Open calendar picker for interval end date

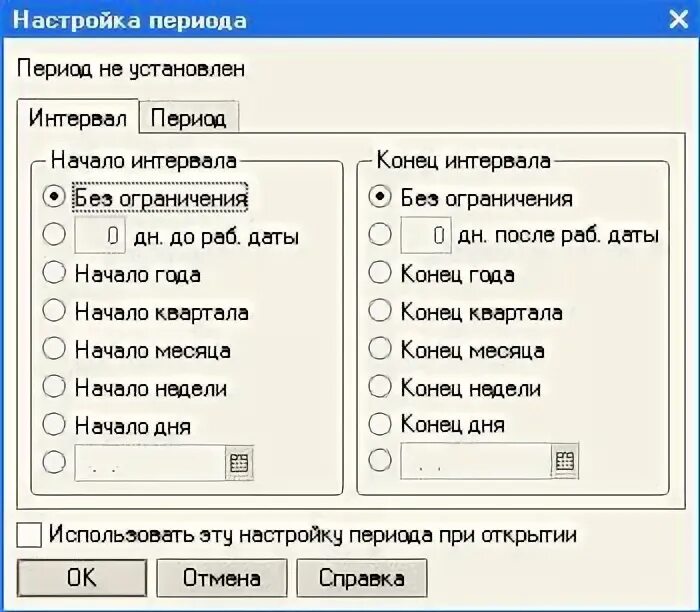coord(565,461)
